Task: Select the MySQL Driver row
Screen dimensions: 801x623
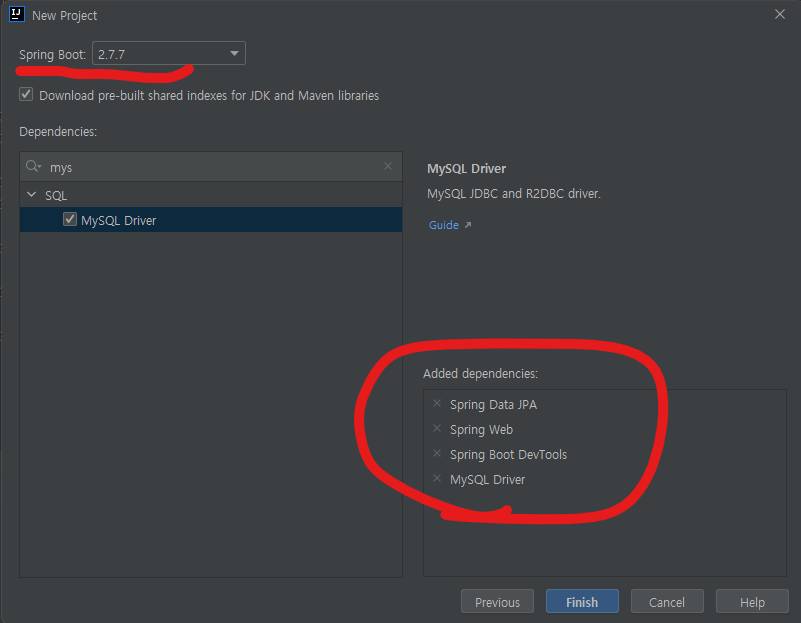Action: point(211,220)
